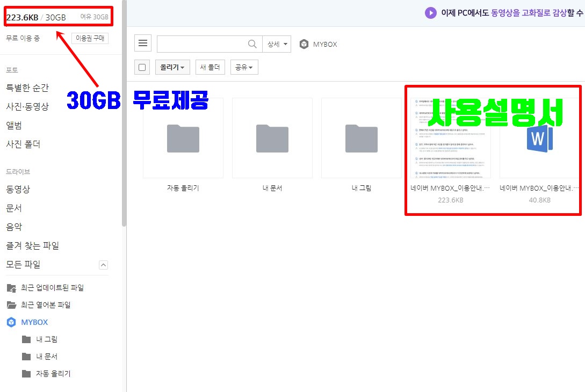Click the 최근 열어본 파일 folder icon
Viewport: 585px width, 392px height.
pos(12,305)
